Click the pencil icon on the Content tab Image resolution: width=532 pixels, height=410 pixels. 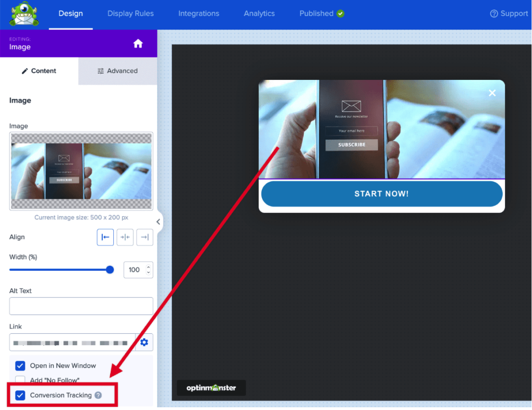pos(24,71)
